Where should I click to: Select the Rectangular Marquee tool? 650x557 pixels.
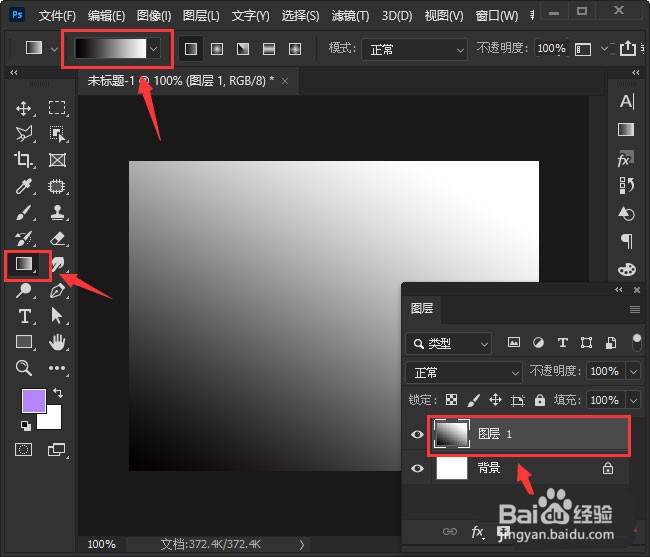point(57,108)
